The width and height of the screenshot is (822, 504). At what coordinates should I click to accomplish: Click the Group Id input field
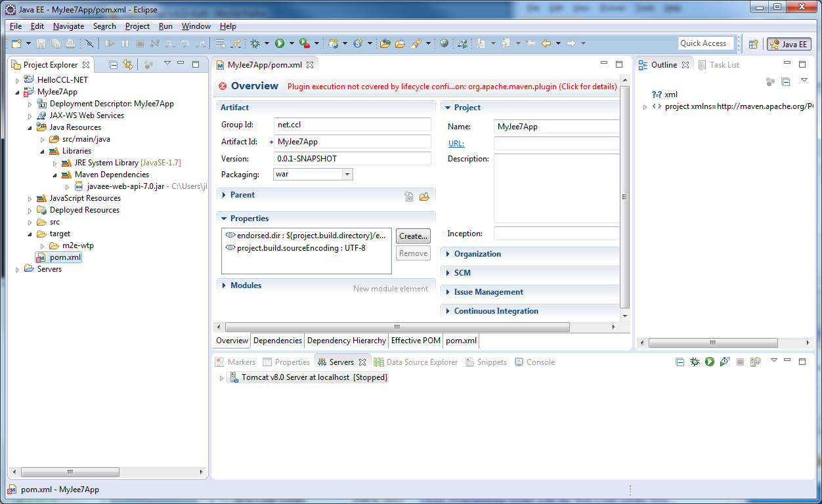[x=352, y=125]
